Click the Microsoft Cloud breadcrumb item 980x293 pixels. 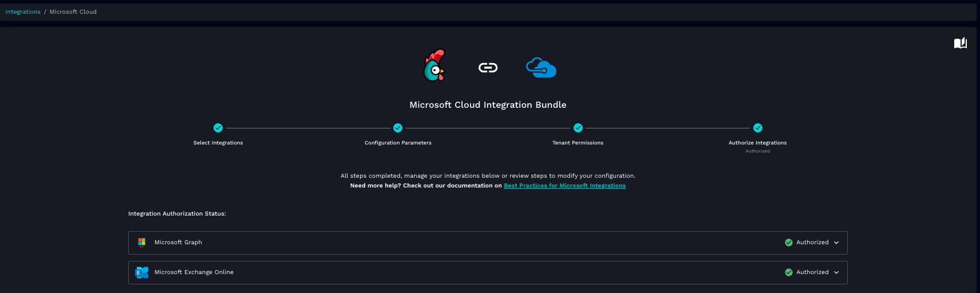pos(73,12)
